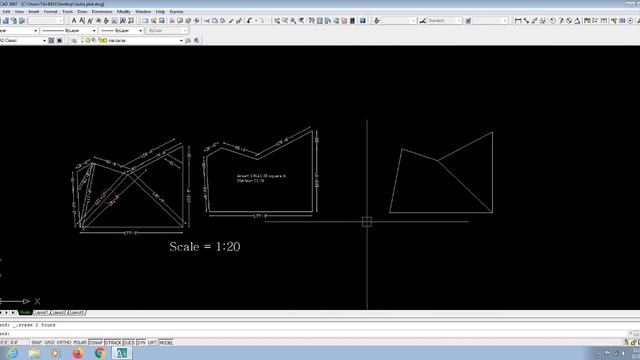Viewport: 640px width, 360px height.
Task: Click the Multiline Text tool icon
Action: point(74,21)
